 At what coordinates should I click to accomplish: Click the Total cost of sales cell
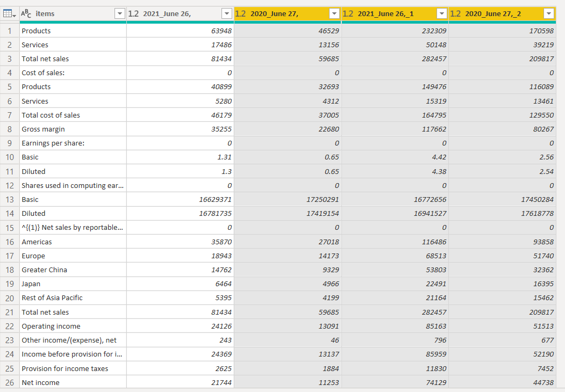pos(73,115)
